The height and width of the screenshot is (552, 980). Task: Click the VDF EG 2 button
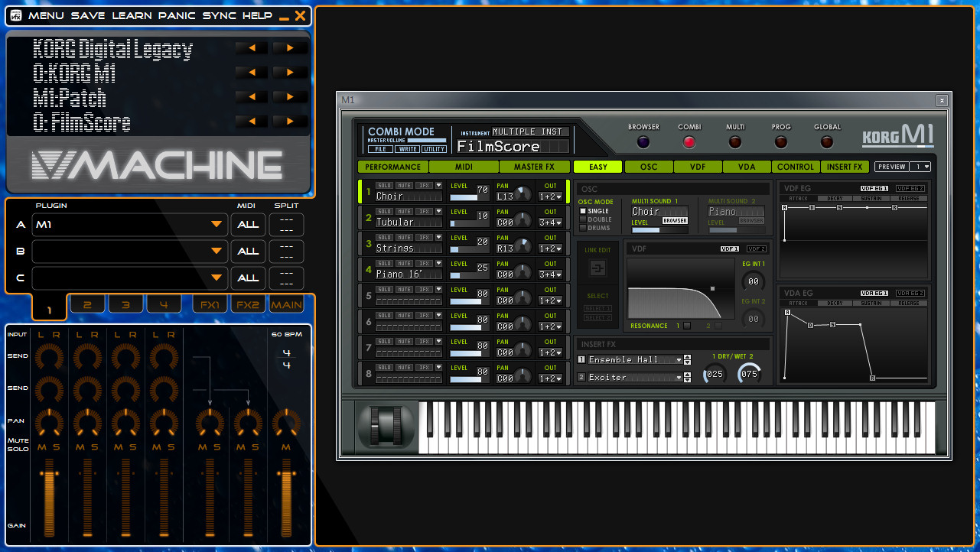pos(910,188)
